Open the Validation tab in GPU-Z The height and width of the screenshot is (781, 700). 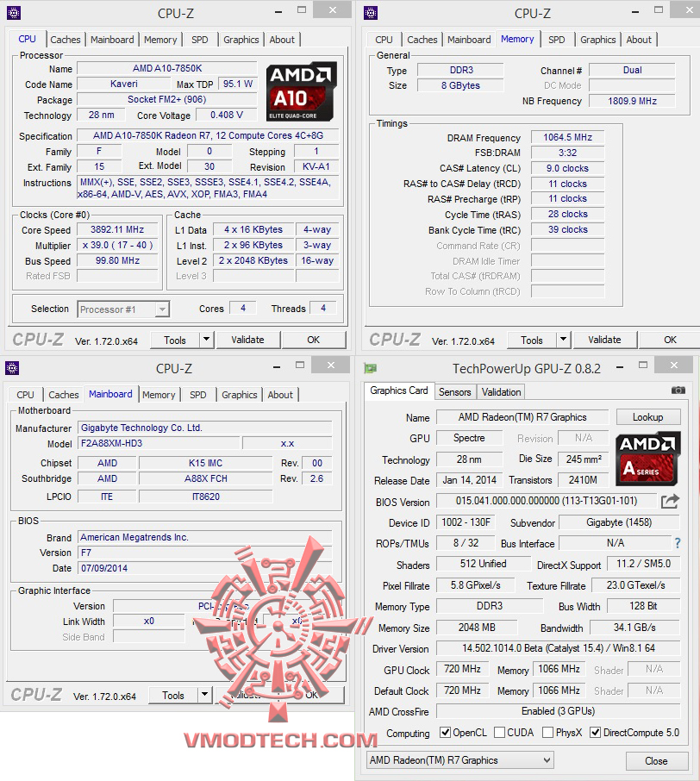click(x=501, y=392)
